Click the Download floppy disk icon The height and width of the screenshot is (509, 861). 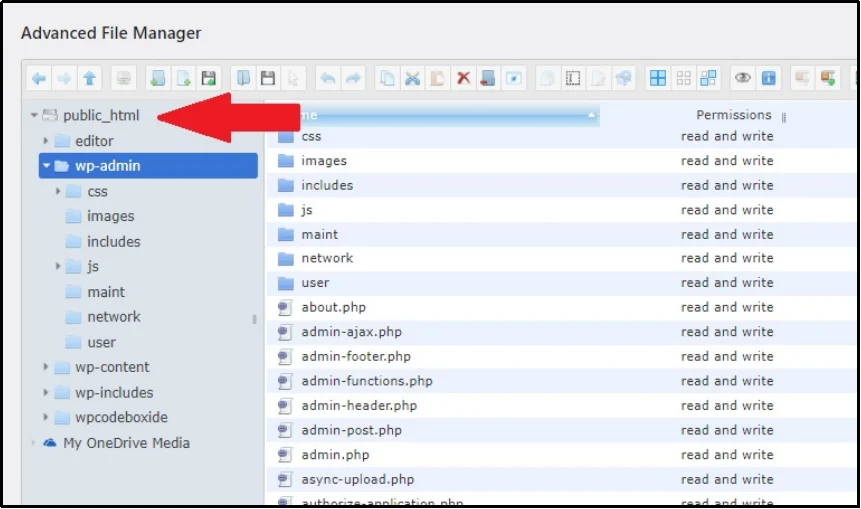click(268, 79)
